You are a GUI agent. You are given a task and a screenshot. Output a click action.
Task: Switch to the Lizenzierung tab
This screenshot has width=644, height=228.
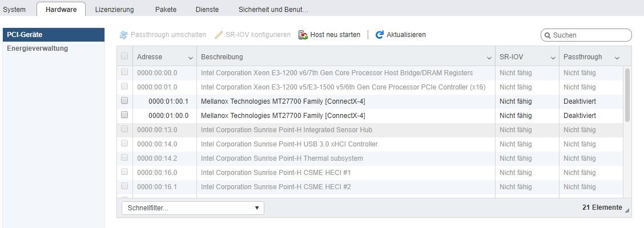114,10
